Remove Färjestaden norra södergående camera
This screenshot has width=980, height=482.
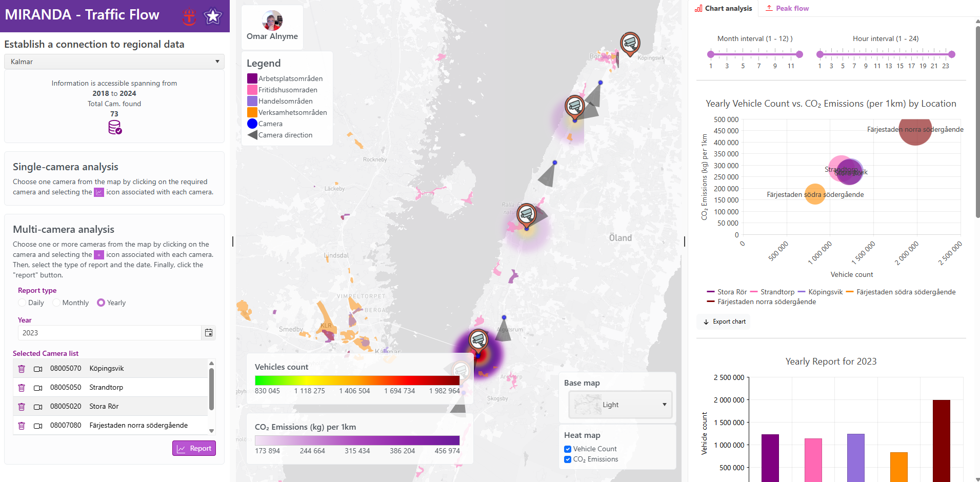click(22, 426)
